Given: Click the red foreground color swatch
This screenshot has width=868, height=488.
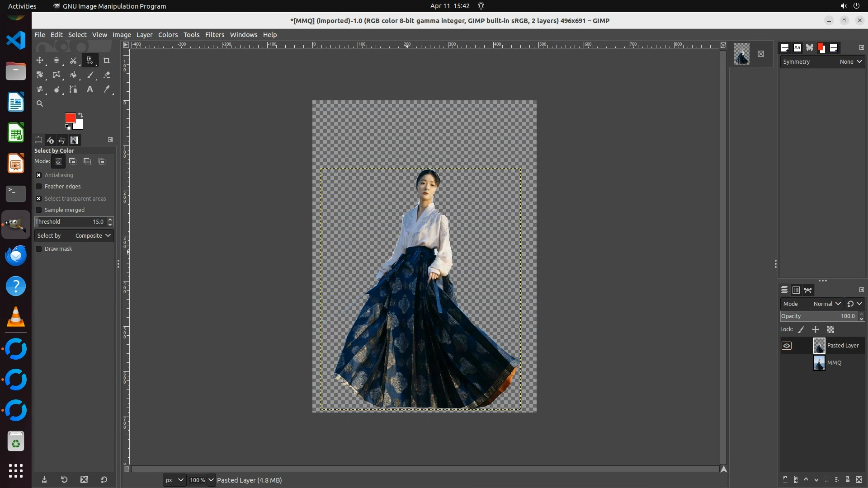Looking at the screenshot, I should tap(70, 118).
